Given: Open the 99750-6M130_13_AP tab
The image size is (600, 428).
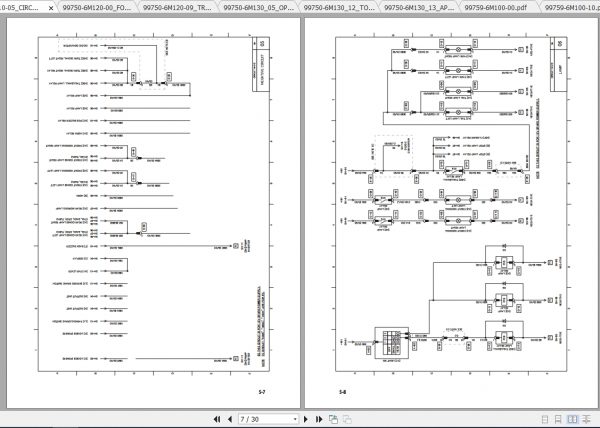Looking at the screenshot, I should tap(419, 8).
